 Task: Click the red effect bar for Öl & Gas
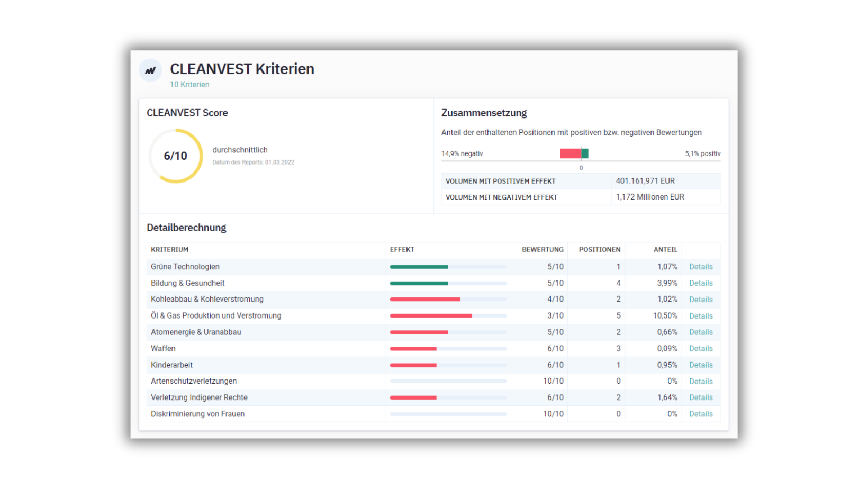(431, 316)
